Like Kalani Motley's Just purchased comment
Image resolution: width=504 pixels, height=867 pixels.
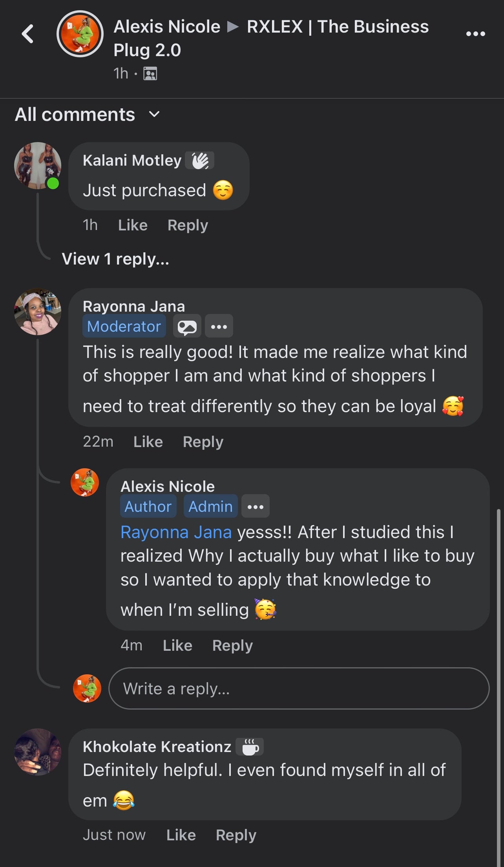[133, 225]
